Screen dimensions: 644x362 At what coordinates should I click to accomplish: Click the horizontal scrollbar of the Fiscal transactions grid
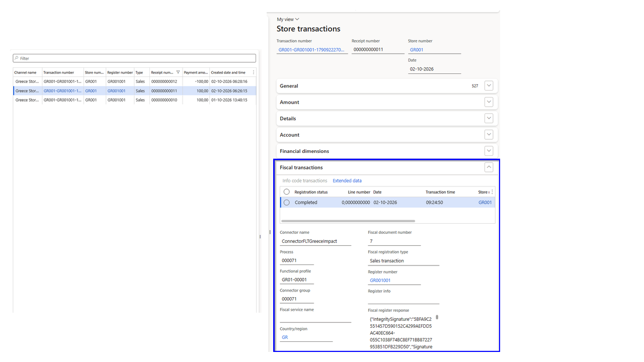[x=348, y=221]
